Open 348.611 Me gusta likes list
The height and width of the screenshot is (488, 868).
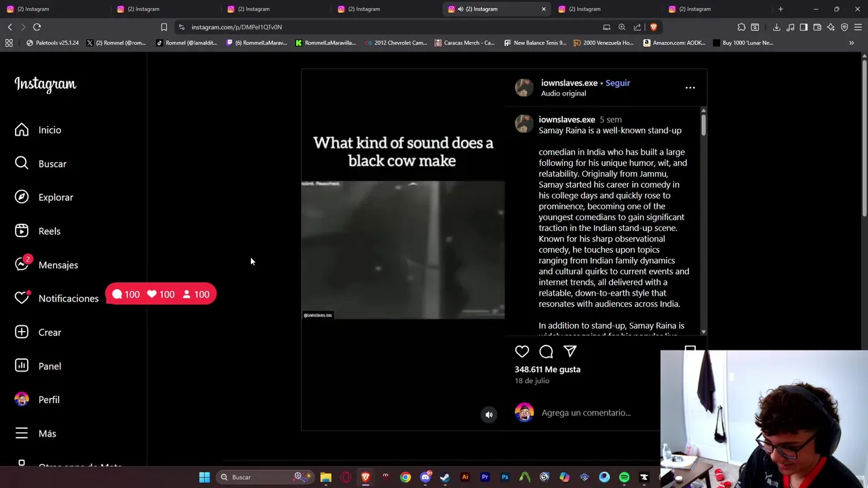(x=547, y=369)
